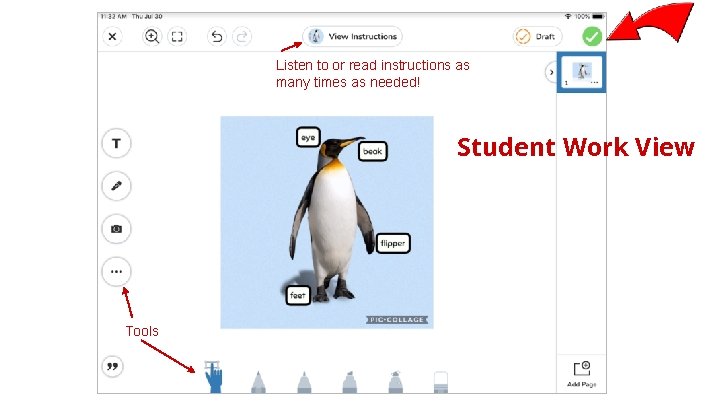This screenshot has height=405, width=720.
Task: Open View Instructions
Action: tap(352, 36)
